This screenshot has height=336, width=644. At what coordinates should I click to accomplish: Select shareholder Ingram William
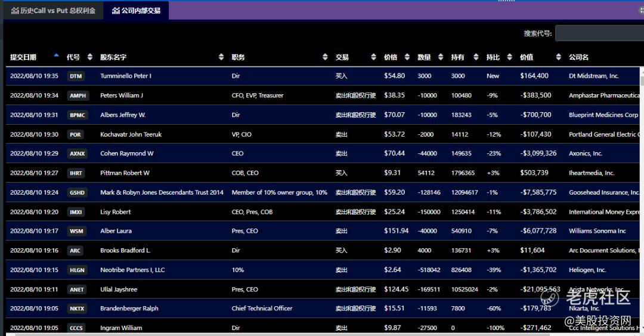tap(121, 328)
